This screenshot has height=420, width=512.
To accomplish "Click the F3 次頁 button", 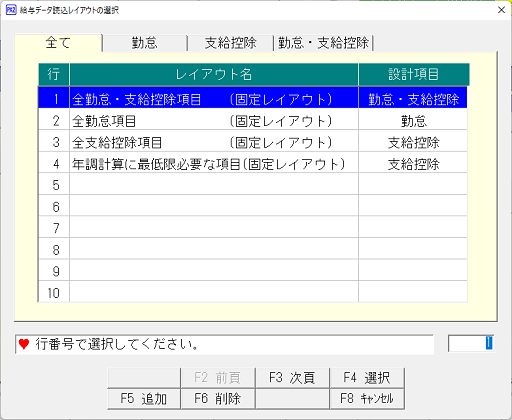I will (292, 378).
